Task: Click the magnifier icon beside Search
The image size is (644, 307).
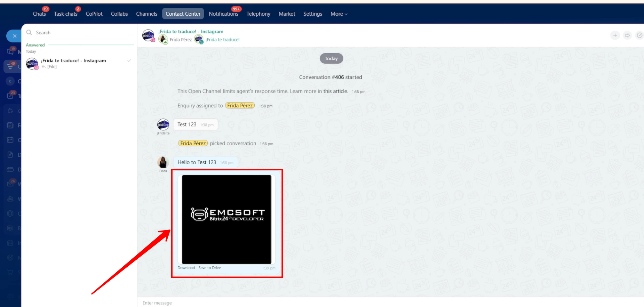Action: pos(29,32)
